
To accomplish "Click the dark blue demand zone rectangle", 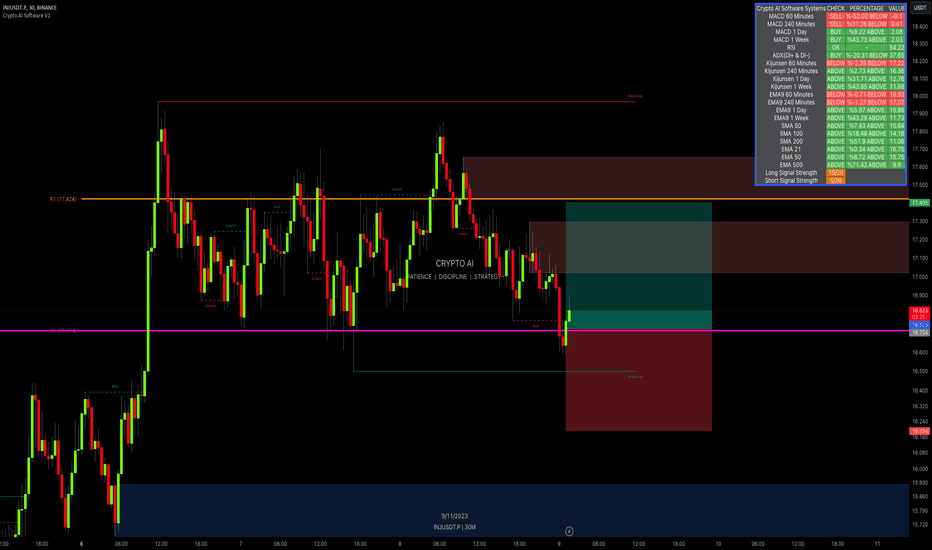I will click(x=514, y=510).
